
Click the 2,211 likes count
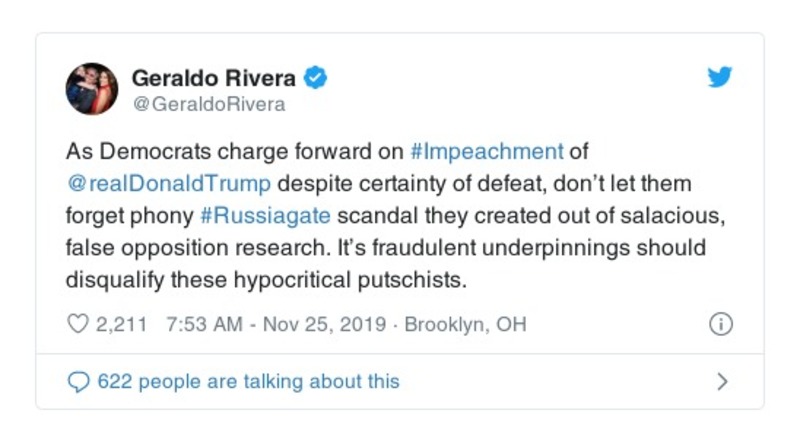(x=121, y=324)
